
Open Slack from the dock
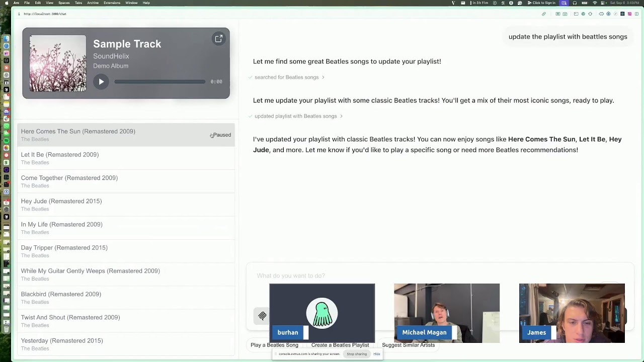(x=6, y=119)
